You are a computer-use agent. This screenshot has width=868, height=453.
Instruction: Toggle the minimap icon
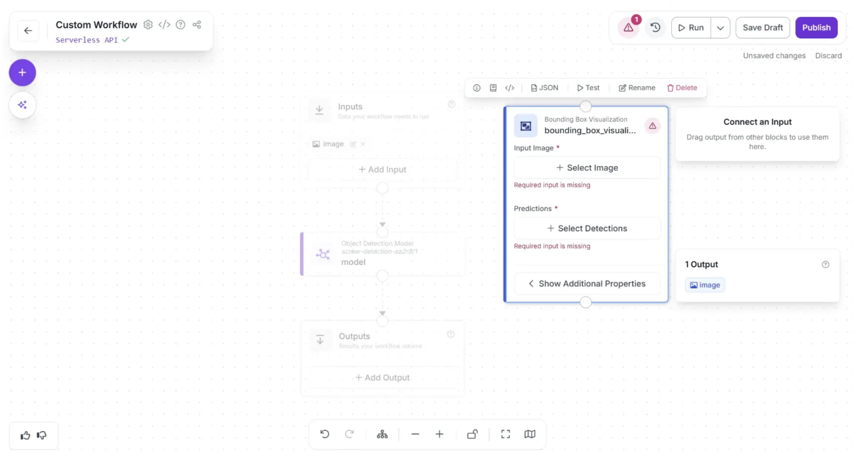(x=530, y=434)
